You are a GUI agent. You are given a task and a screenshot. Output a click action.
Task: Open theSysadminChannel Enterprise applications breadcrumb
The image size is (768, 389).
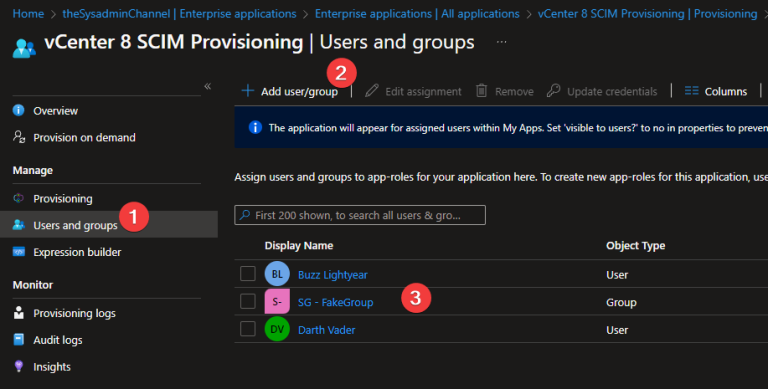click(179, 14)
